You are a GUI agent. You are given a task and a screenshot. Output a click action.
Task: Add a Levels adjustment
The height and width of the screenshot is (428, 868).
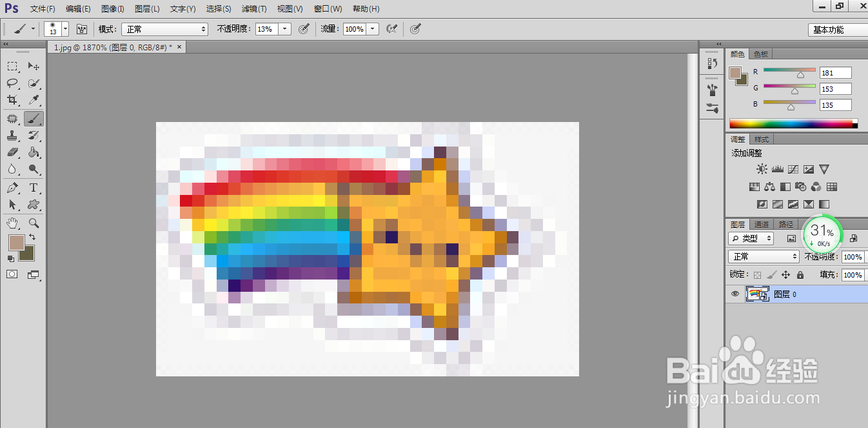pos(777,169)
